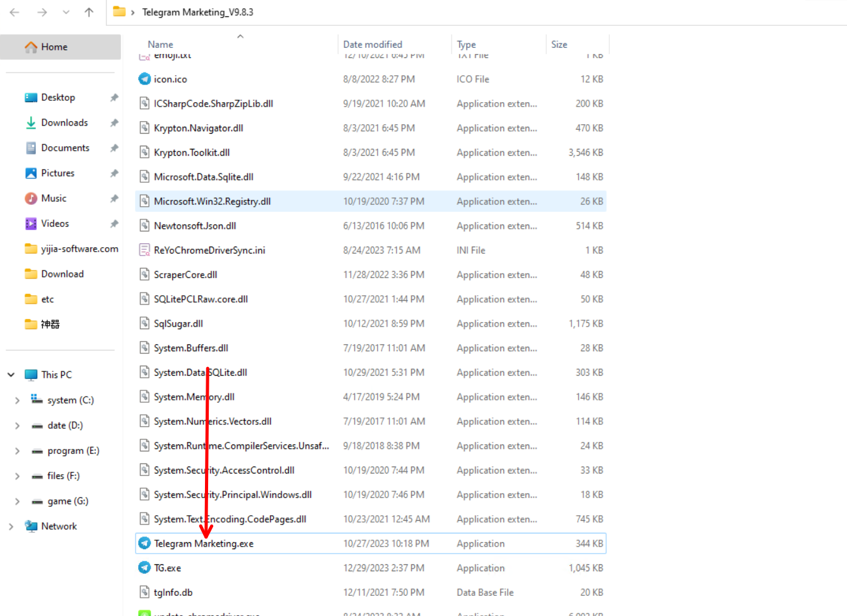Sort files by Size column header
Screen dimensions: 847x616
559,45
